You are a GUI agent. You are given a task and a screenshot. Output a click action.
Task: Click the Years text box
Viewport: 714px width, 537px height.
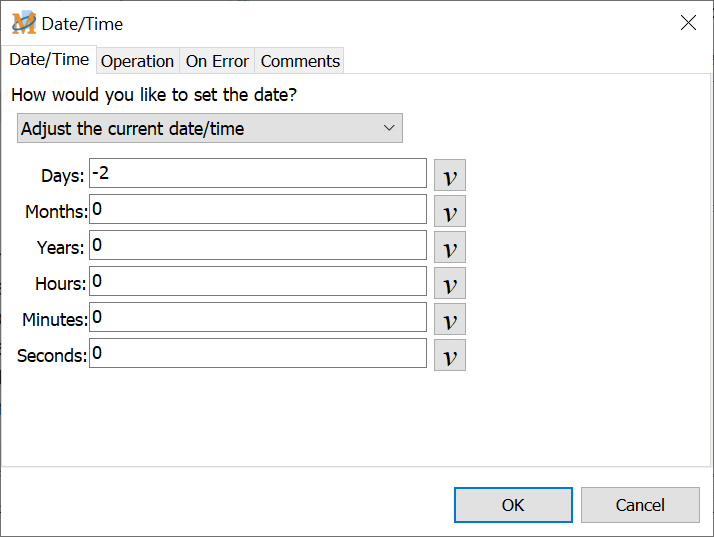(257, 245)
